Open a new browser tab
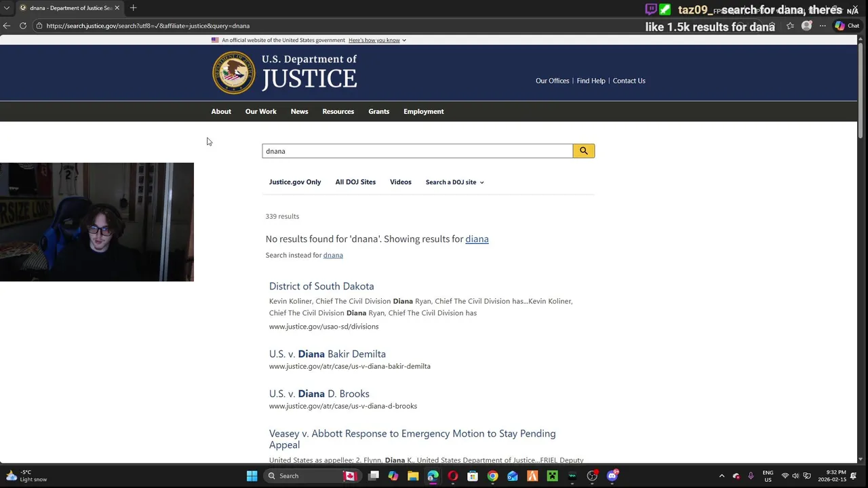Screen dimensions: 868x488 click(x=133, y=8)
